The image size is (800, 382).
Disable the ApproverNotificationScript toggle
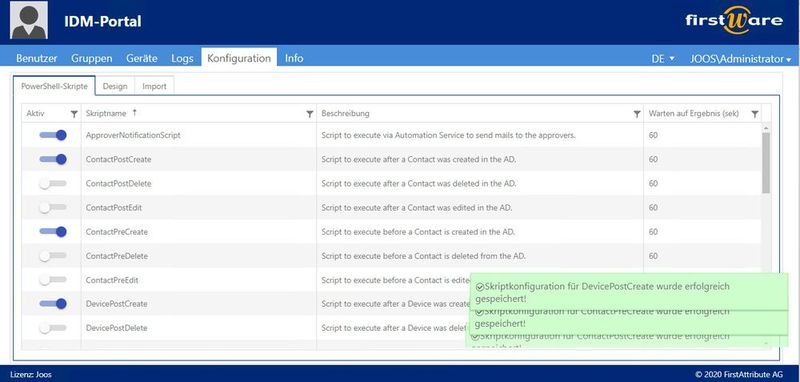(x=53, y=135)
